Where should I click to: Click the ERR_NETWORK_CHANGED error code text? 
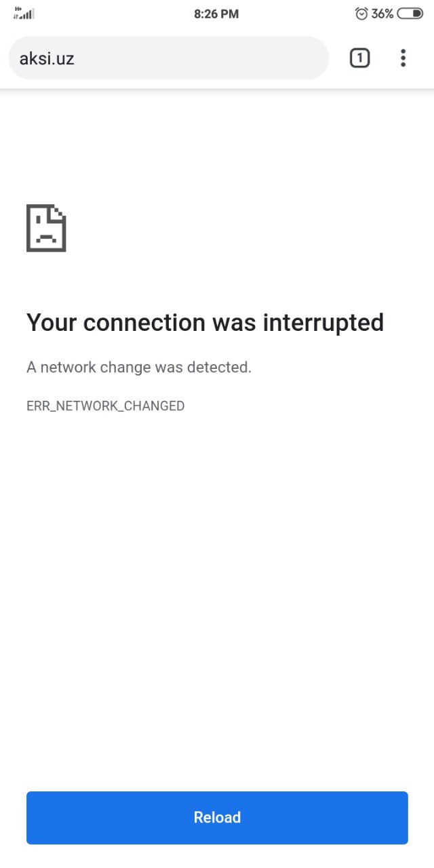105,406
